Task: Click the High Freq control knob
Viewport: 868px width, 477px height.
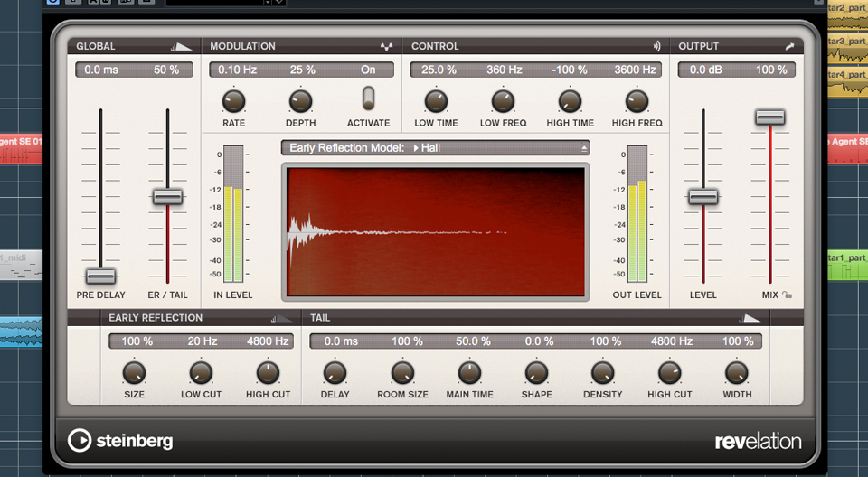Action: click(x=637, y=100)
